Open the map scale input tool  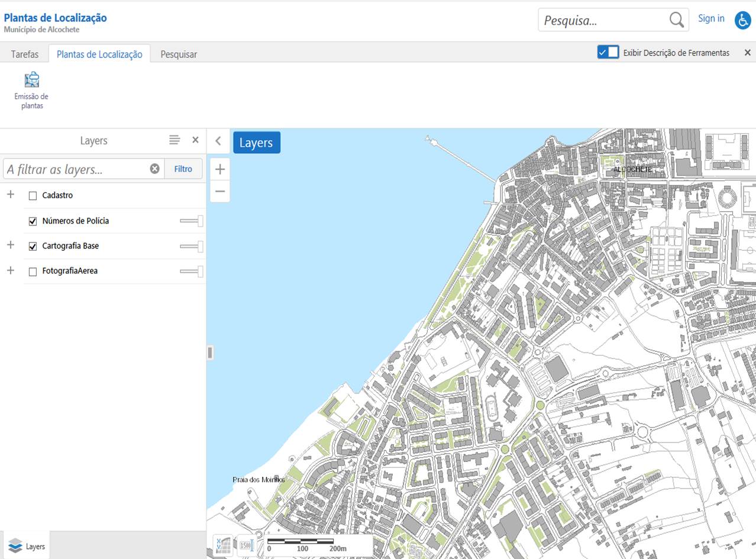point(247,545)
